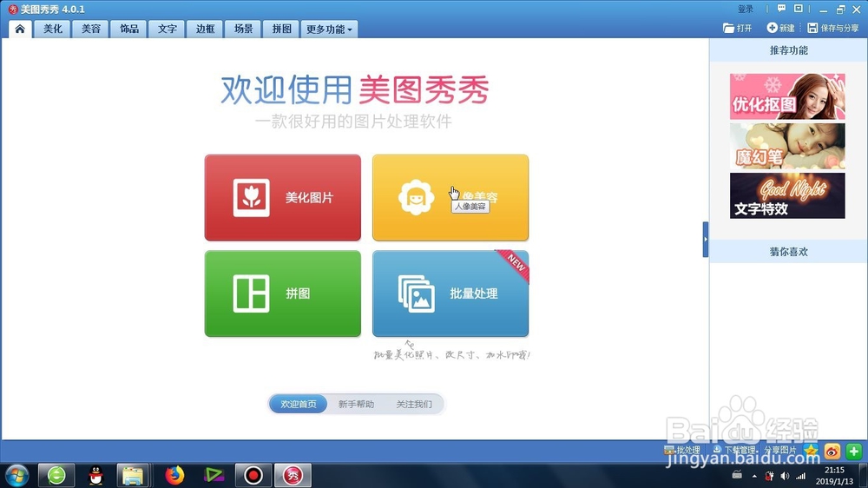Click the 推荐功能 panel header
Viewport: 868px width, 488px height.
789,50
